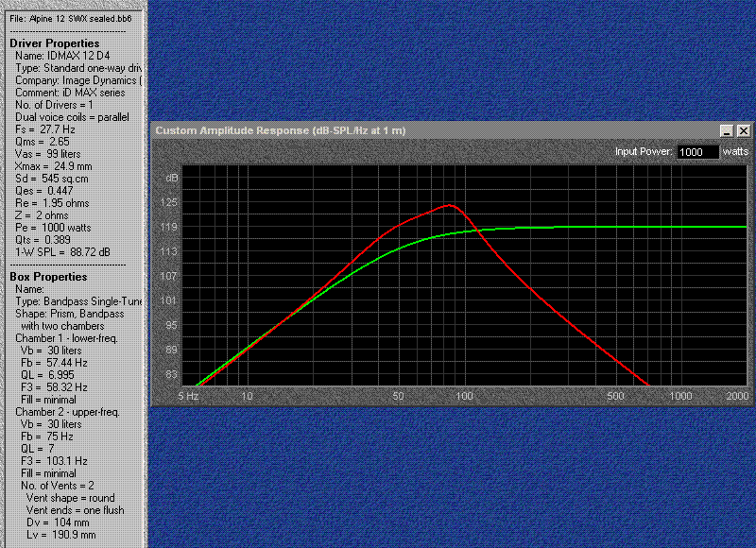
Task: Click 'Chamber 1 - lower-freq.' label
Action: (x=66, y=338)
